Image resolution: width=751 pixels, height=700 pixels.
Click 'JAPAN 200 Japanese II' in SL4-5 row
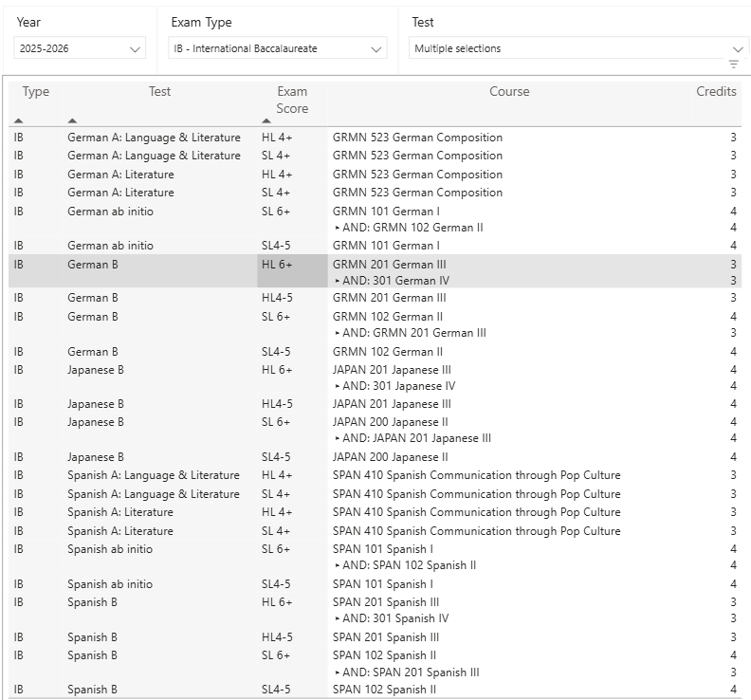click(391, 457)
